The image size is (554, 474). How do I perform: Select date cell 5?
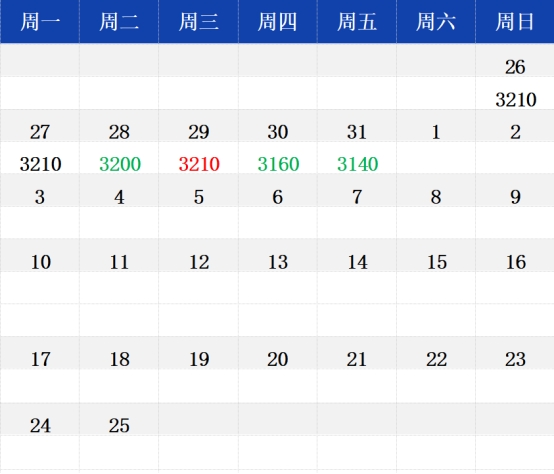(x=199, y=197)
